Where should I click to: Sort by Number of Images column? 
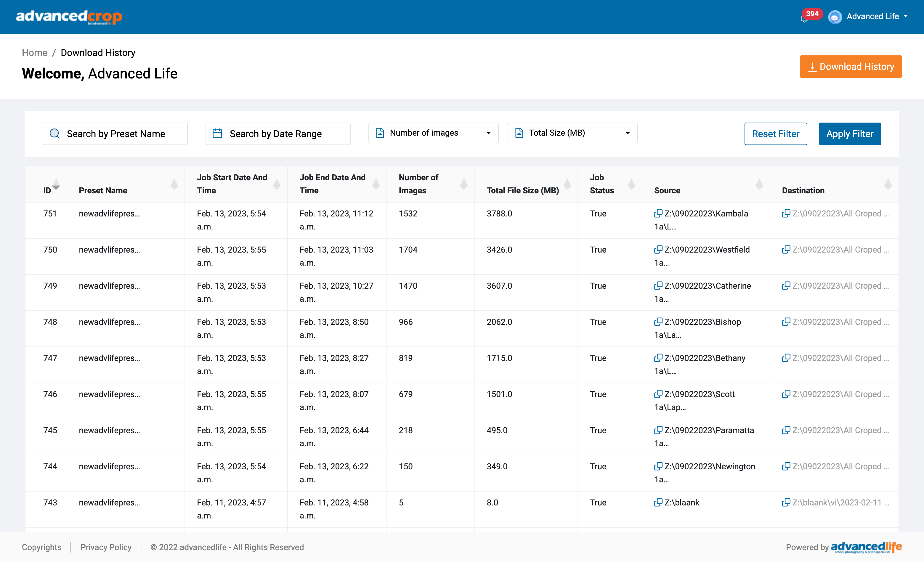[x=464, y=184]
